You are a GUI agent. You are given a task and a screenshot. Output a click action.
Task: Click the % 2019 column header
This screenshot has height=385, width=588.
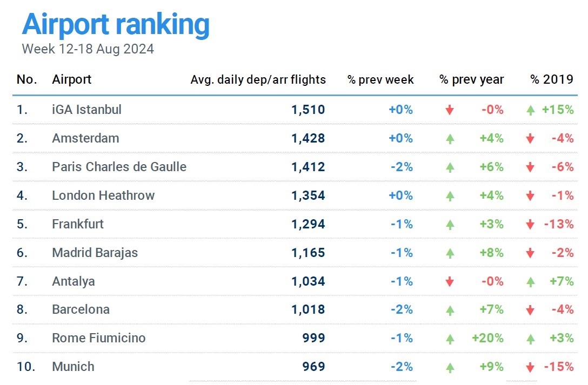click(x=551, y=80)
